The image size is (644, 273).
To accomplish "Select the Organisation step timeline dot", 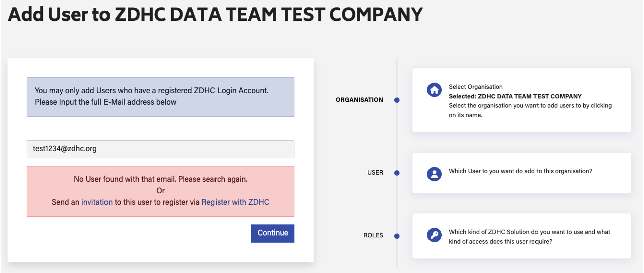I will pos(397,100).
